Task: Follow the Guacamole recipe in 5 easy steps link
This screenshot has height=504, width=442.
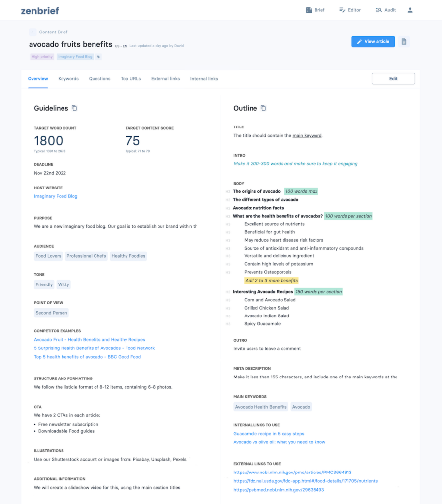Action: [x=269, y=434]
